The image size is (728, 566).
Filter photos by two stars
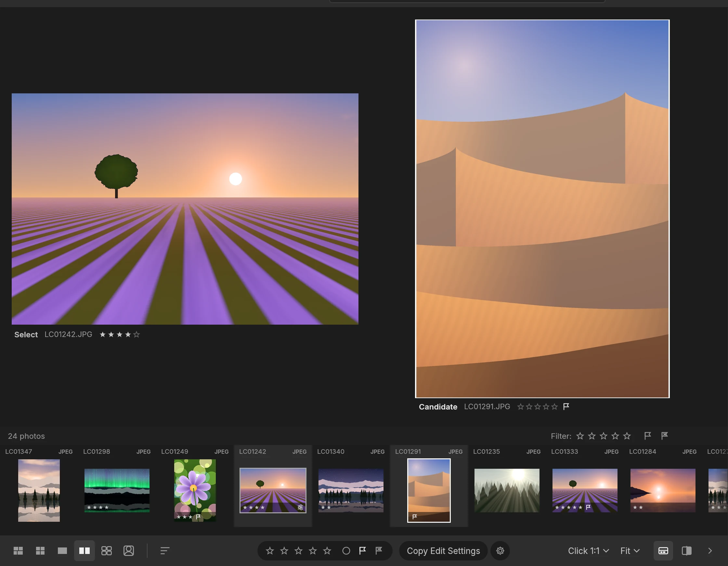pyautogui.click(x=592, y=436)
